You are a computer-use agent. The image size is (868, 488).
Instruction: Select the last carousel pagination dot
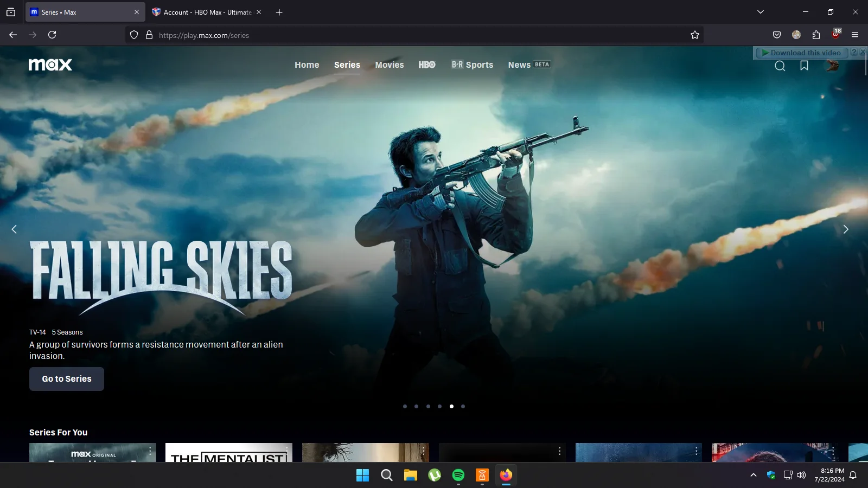click(x=463, y=406)
